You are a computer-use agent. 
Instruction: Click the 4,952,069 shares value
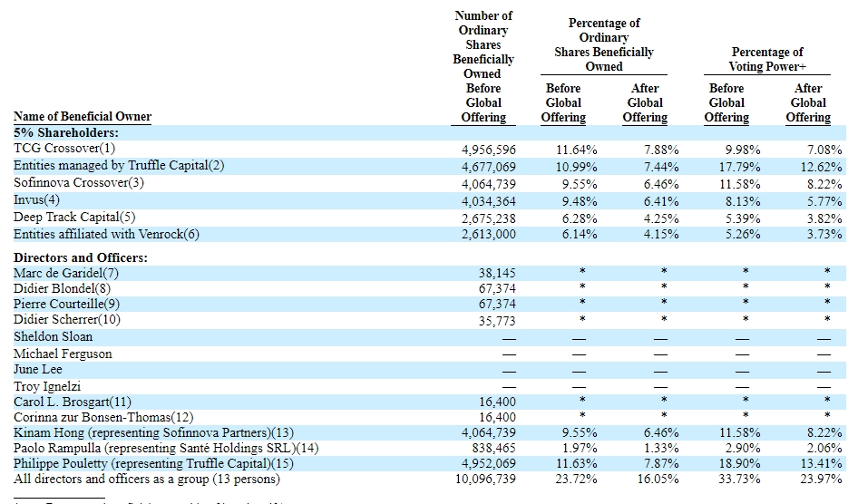point(488,463)
